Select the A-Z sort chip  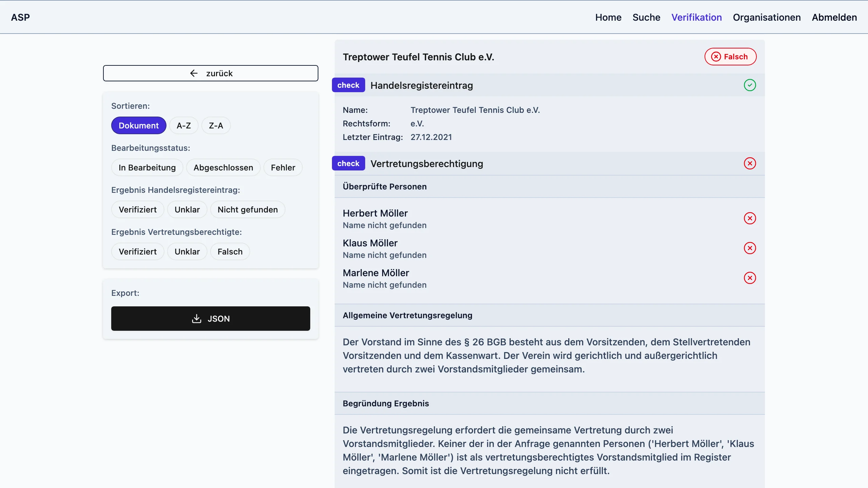point(183,125)
